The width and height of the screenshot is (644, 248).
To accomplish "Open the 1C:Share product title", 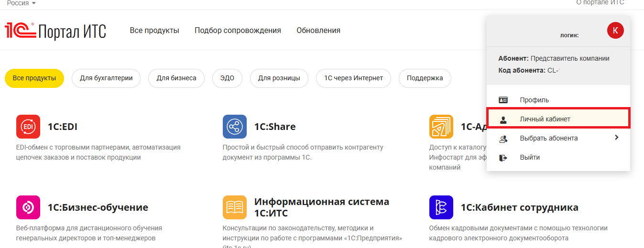I will 275,127.
